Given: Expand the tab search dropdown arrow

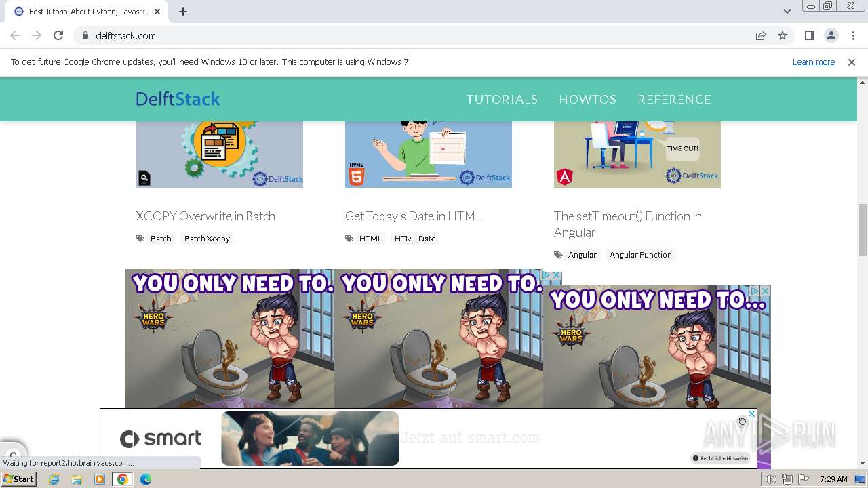Looking at the screenshot, I should point(787,12).
